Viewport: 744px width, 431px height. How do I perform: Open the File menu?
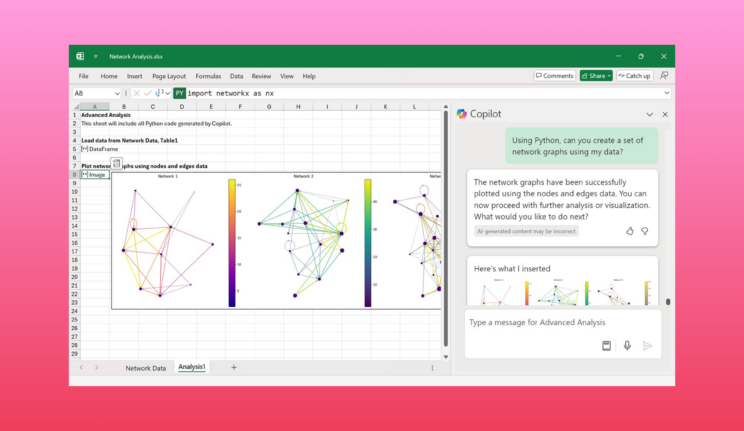click(x=84, y=76)
